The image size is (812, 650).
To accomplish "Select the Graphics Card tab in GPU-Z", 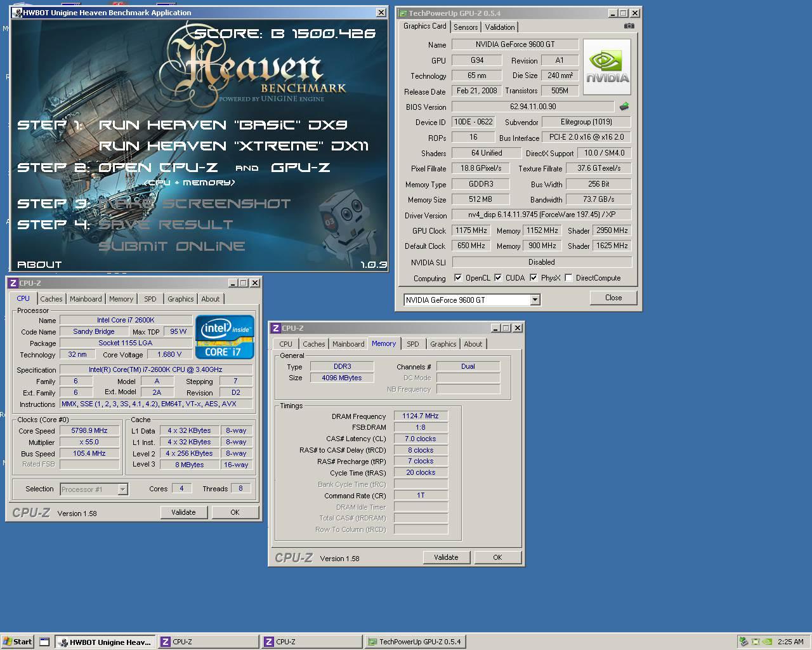I will click(425, 26).
